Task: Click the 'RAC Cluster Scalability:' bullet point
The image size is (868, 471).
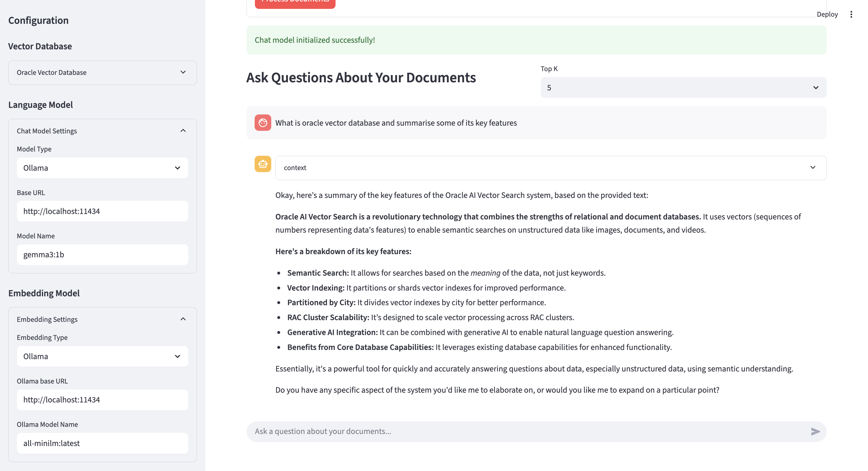Action: pos(431,317)
